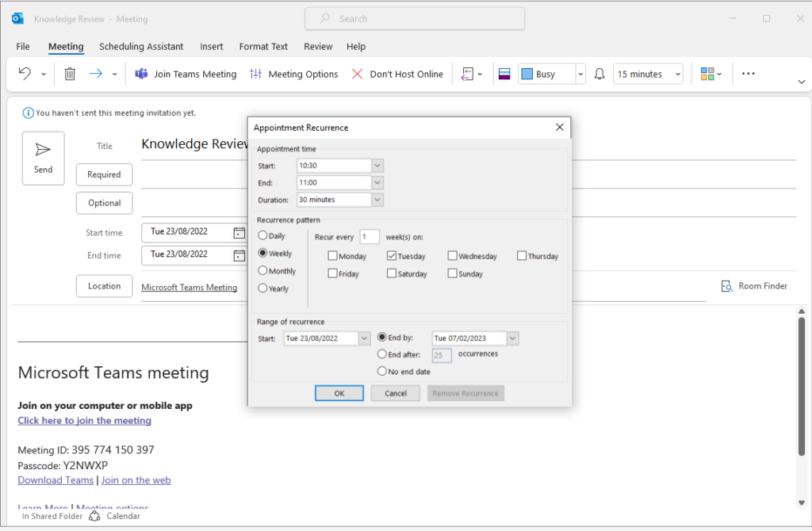Check the Thursday checkbox
The image size is (812, 531).
click(x=522, y=256)
